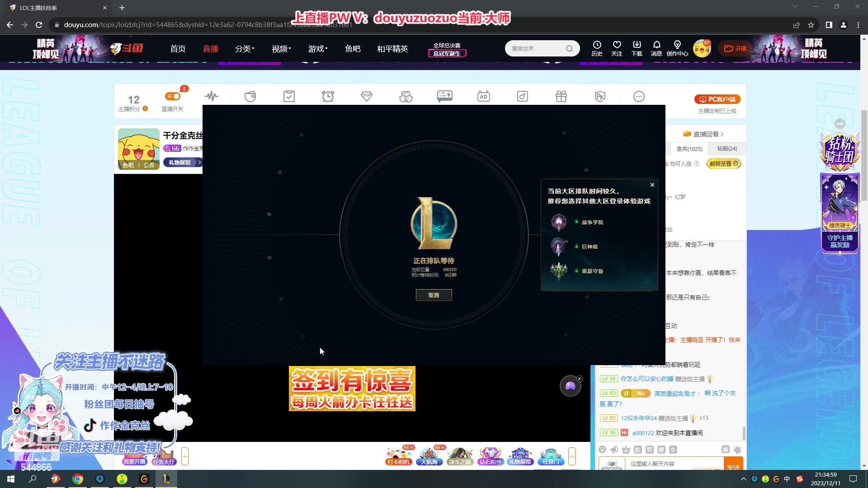Click the streamer's Pikachu avatar thumbnail

pos(139,149)
